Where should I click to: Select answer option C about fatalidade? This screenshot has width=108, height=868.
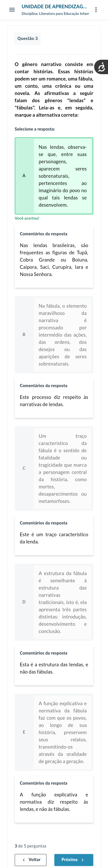[x=62, y=468]
